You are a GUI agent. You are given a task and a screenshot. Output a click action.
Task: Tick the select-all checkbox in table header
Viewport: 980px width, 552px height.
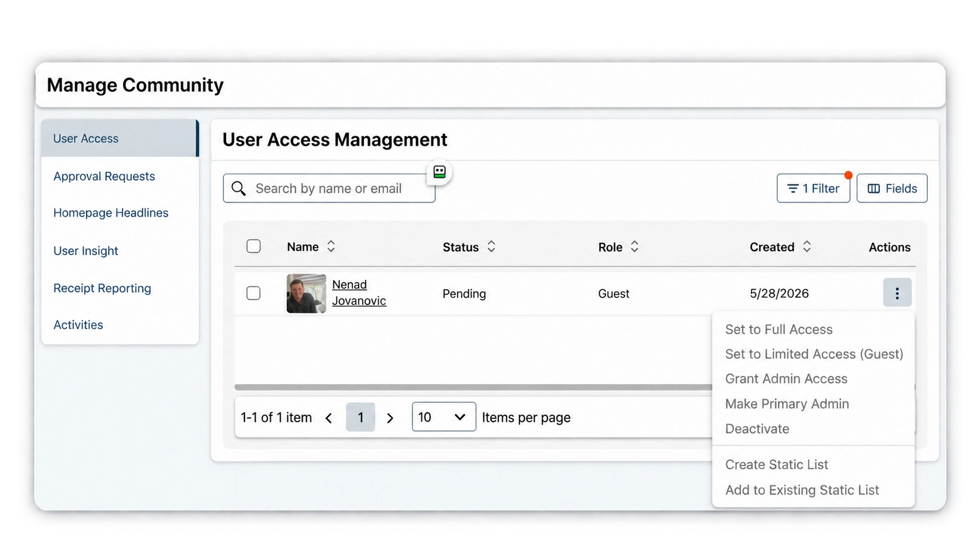[x=253, y=246]
